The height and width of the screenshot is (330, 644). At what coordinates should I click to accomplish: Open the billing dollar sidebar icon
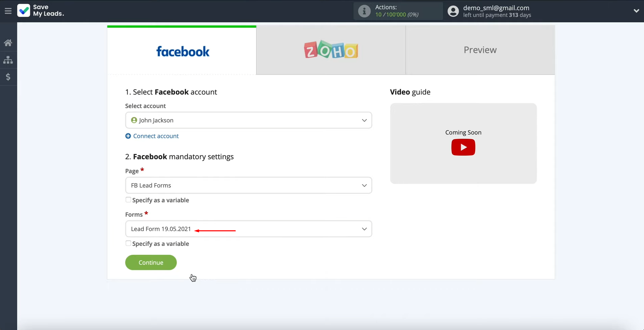[x=8, y=77]
